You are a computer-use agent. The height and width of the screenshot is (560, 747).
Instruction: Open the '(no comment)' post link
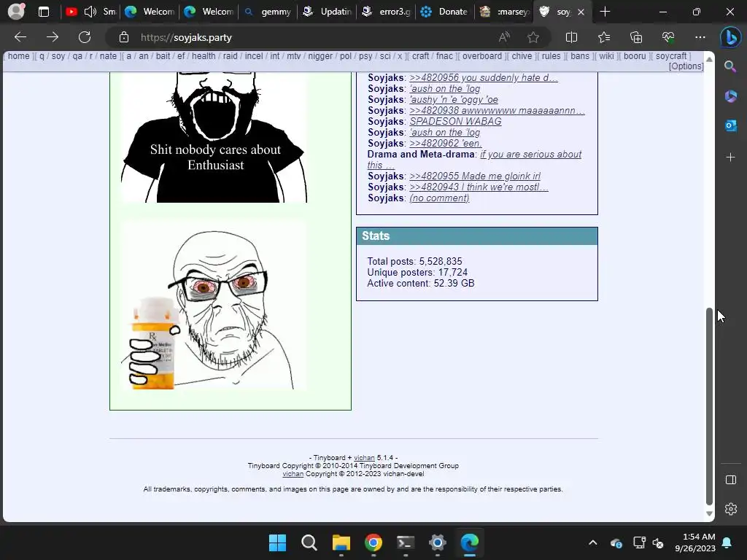click(439, 198)
